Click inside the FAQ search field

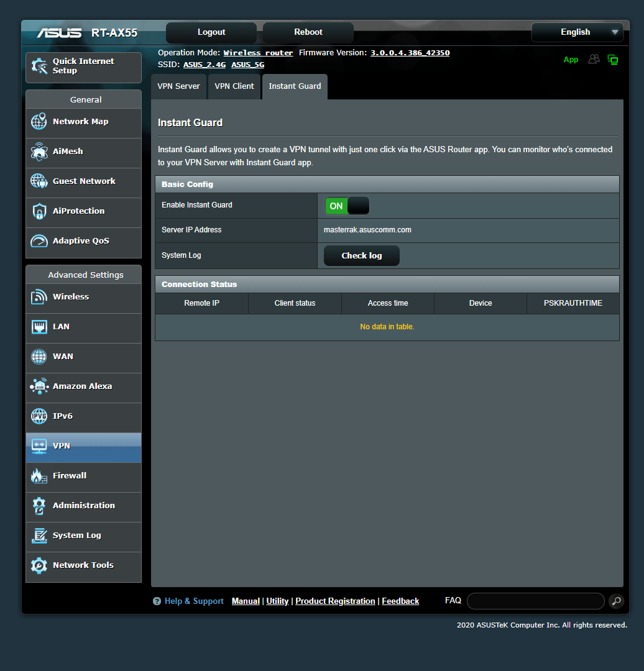(536, 601)
